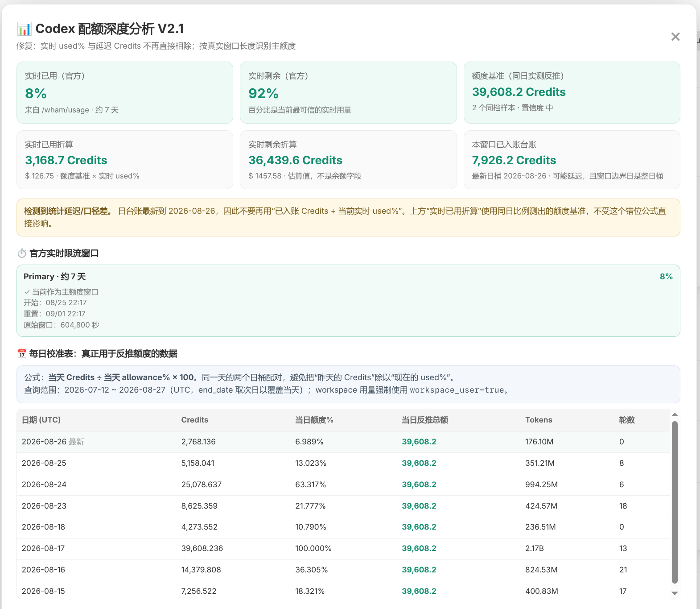Click the bar chart icon beside the Codex title
The height and width of the screenshot is (609, 700).
click(x=24, y=29)
